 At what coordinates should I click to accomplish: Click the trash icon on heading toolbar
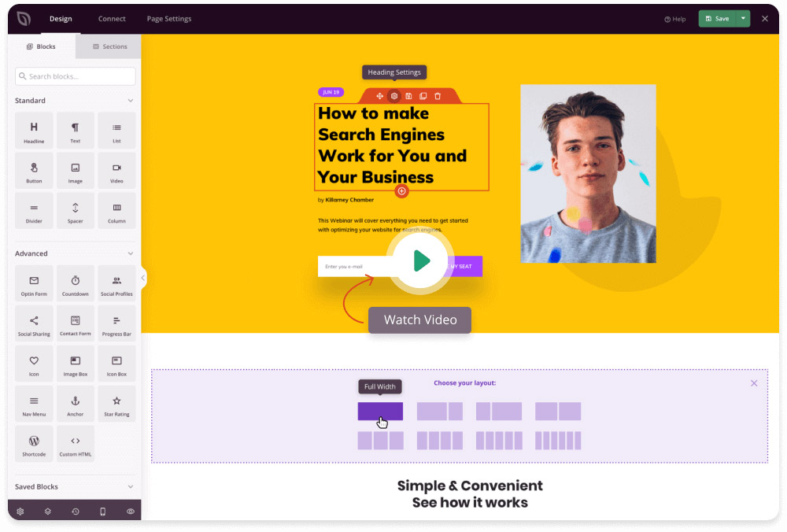click(438, 96)
